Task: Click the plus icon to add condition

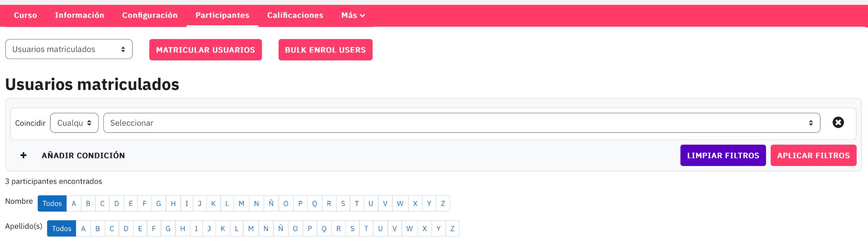Action: [x=23, y=156]
